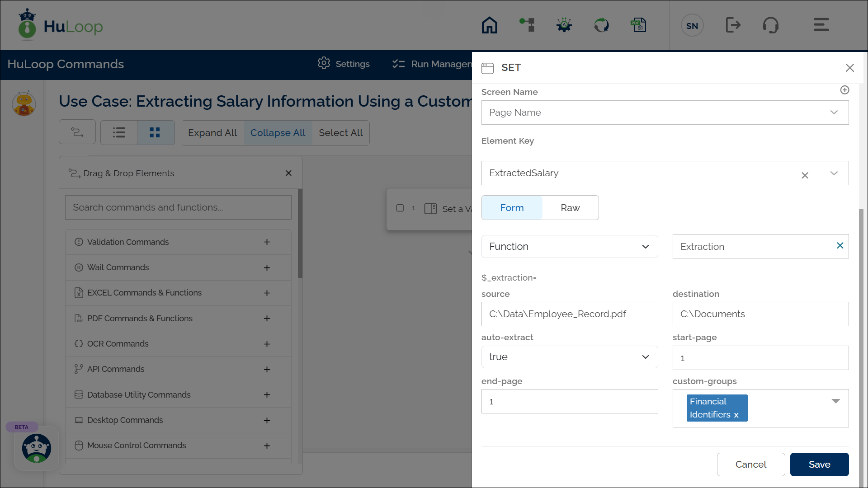The height and width of the screenshot is (488, 868).
Task: Click the Save button
Action: tap(819, 465)
